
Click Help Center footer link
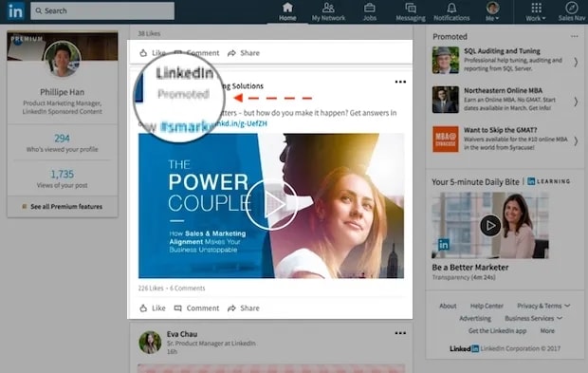pyautogui.click(x=487, y=306)
